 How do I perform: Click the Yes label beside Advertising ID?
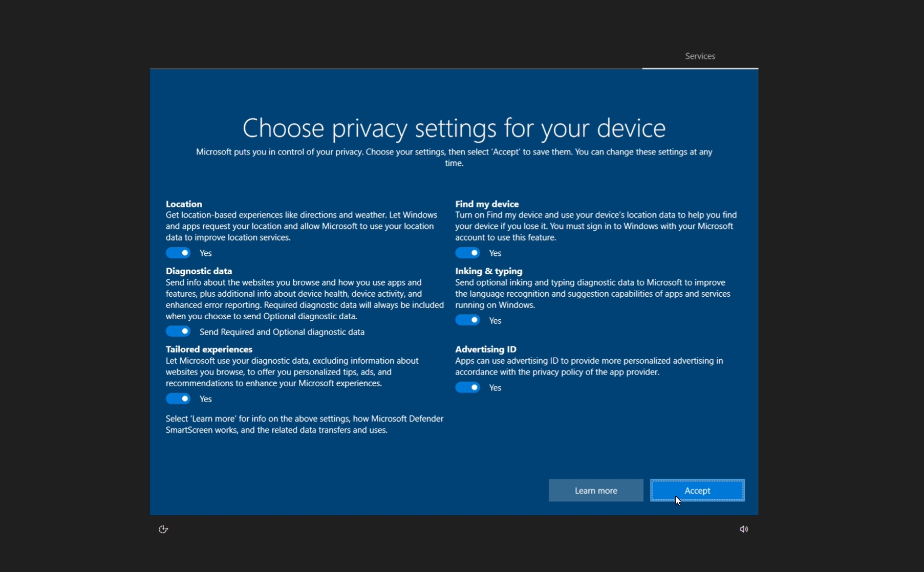click(494, 387)
